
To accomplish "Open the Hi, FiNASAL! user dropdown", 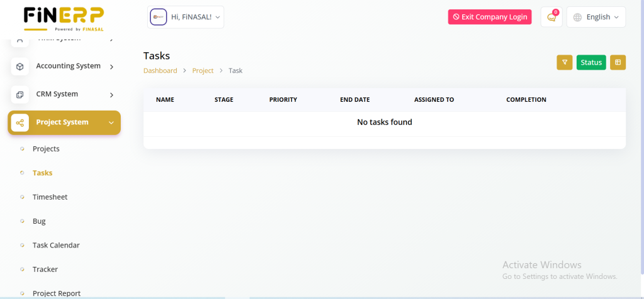I will 195,18.
